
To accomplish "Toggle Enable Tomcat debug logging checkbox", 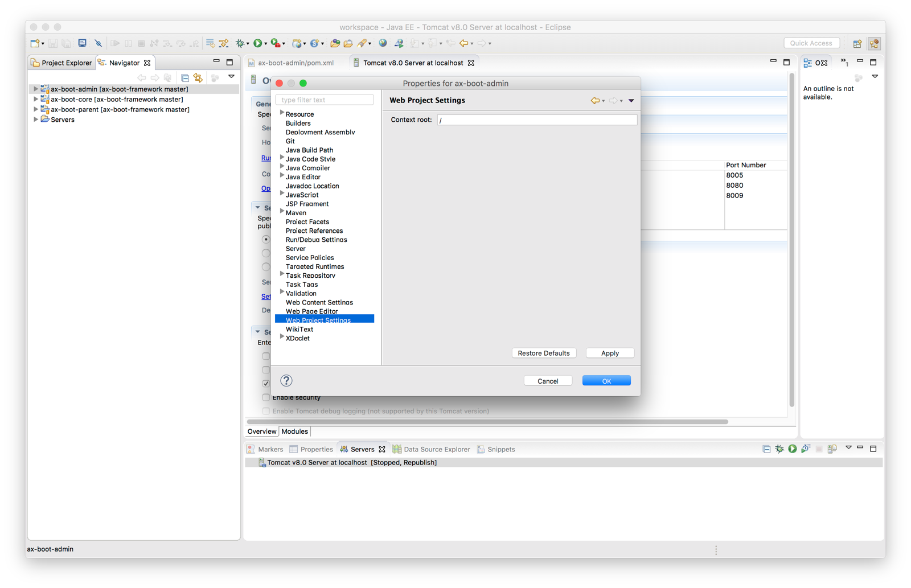I will click(x=266, y=411).
